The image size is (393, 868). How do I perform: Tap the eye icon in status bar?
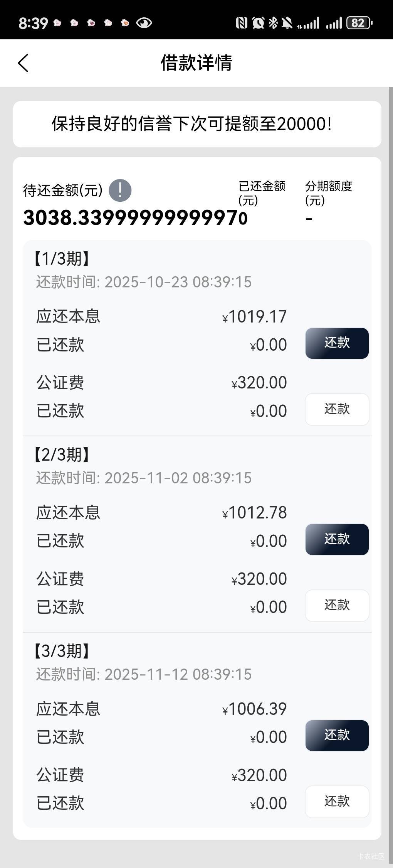point(144,23)
